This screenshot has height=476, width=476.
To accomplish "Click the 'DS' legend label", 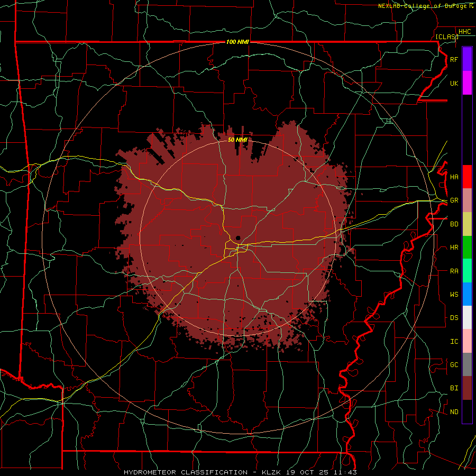I will coord(454,318).
